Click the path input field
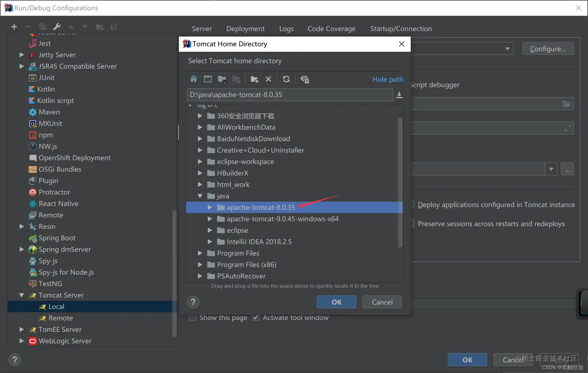The width and height of the screenshot is (588, 373). (290, 95)
